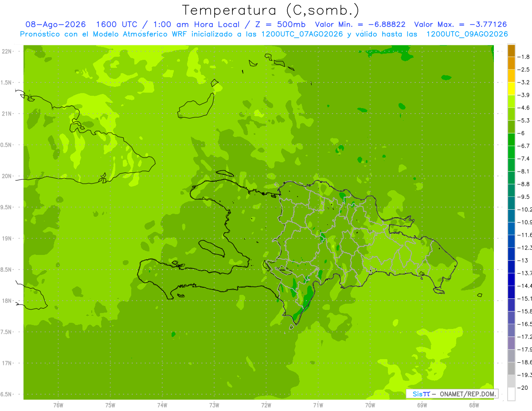Click the 75W longitude label

coord(110,405)
